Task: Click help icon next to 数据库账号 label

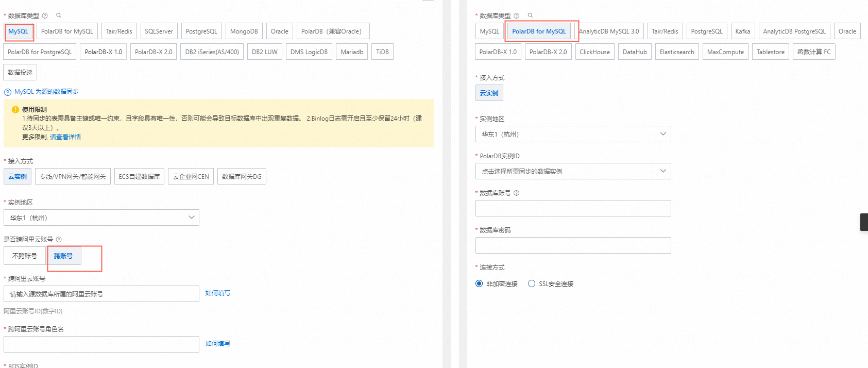Action: [517, 193]
